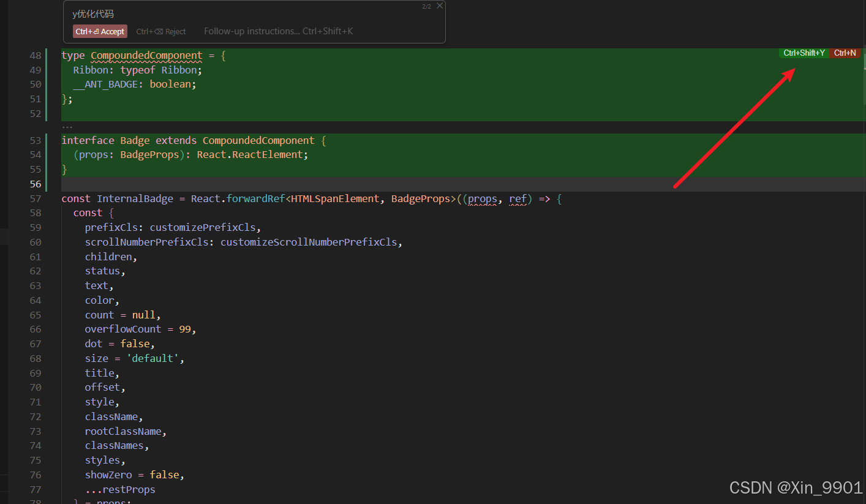
Task: Click size on line 68
Action: pos(97,359)
